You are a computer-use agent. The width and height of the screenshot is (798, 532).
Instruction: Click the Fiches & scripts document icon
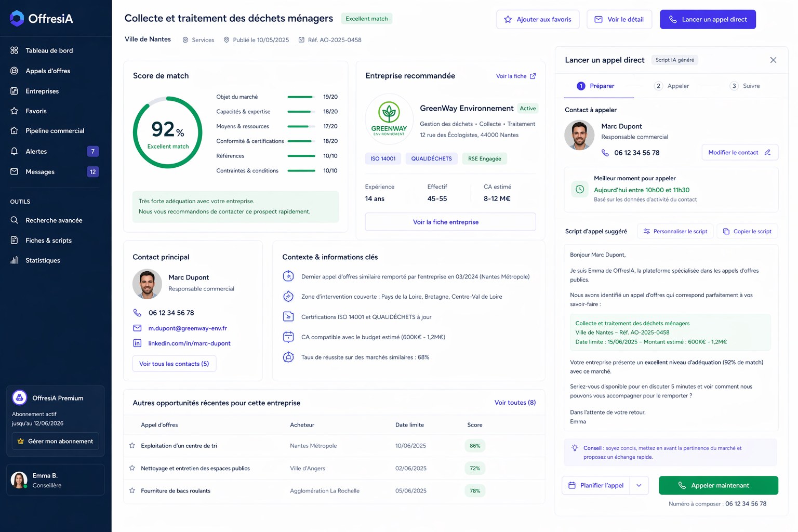(x=15, y=241)
